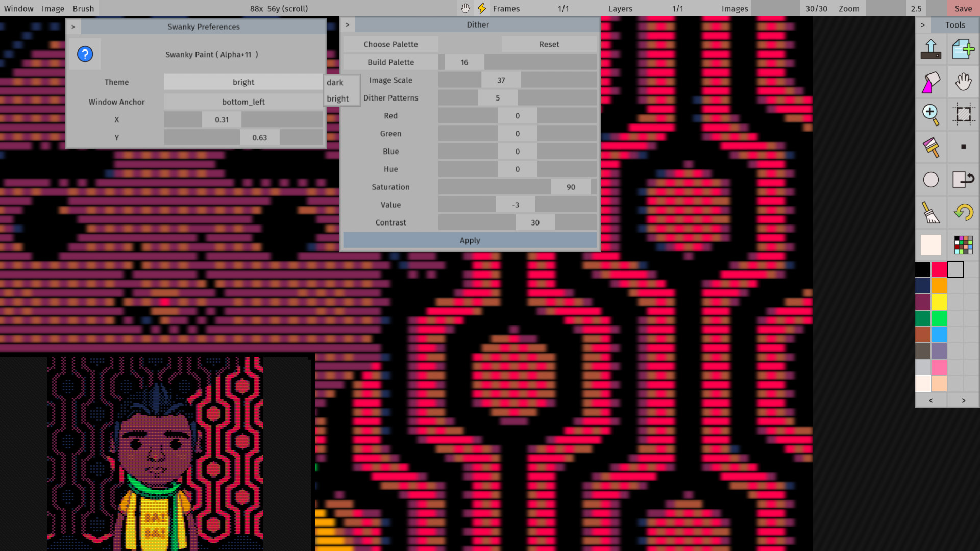The image size is (980, 551).
Task: Click the export upload icon in Tools
Action: pos(930,49)
